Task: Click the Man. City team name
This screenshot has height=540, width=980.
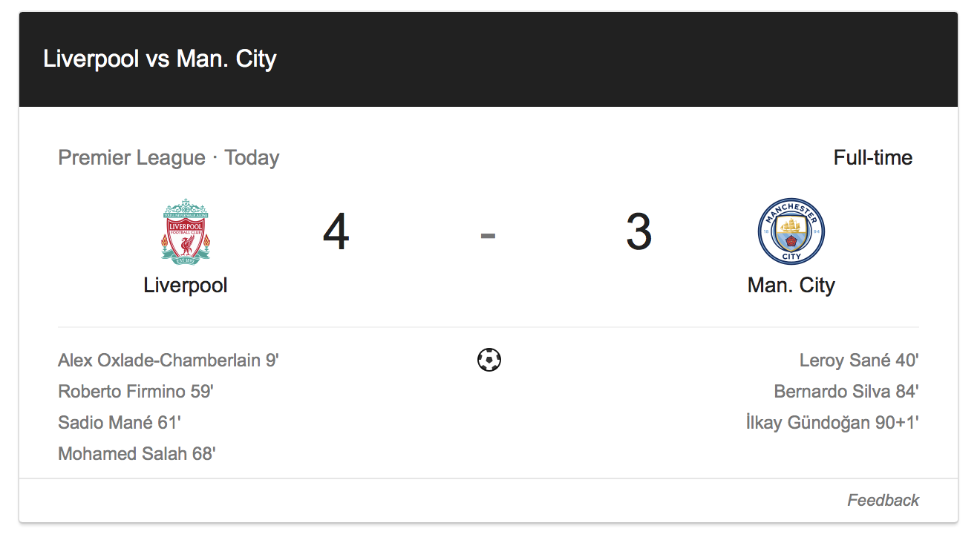Action: 791,286
